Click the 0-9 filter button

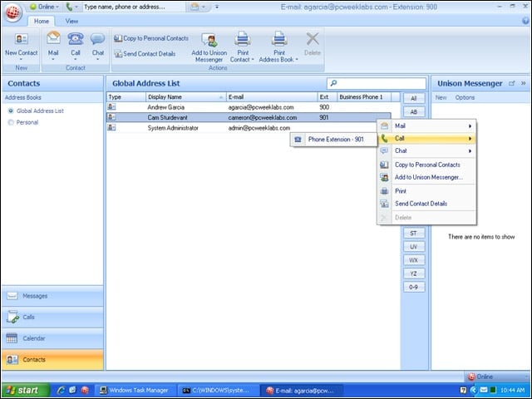[x=414, y=287]
